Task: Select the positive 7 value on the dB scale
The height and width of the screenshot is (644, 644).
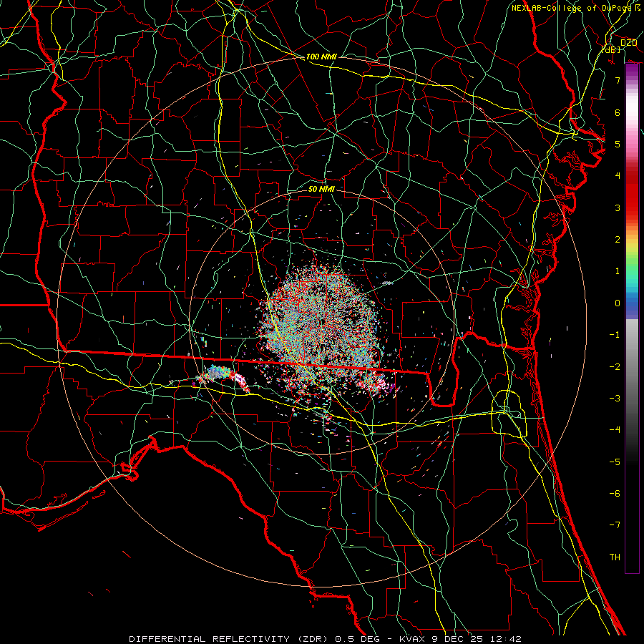Action: pos(618,80)
